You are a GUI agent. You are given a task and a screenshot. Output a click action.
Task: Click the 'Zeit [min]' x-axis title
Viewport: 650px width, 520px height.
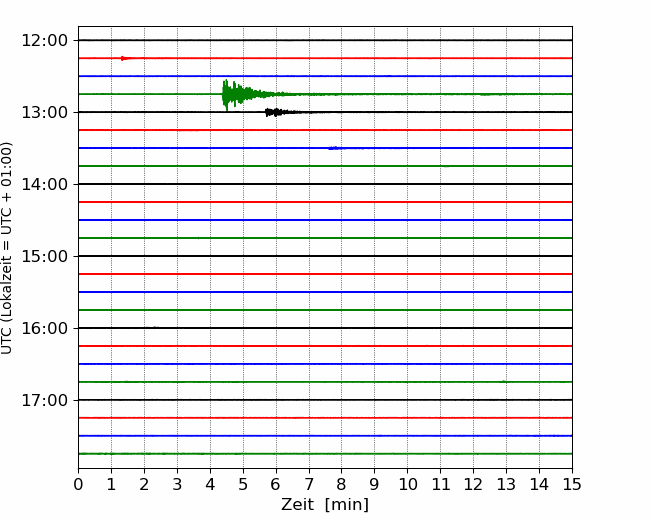click(325, 505)
